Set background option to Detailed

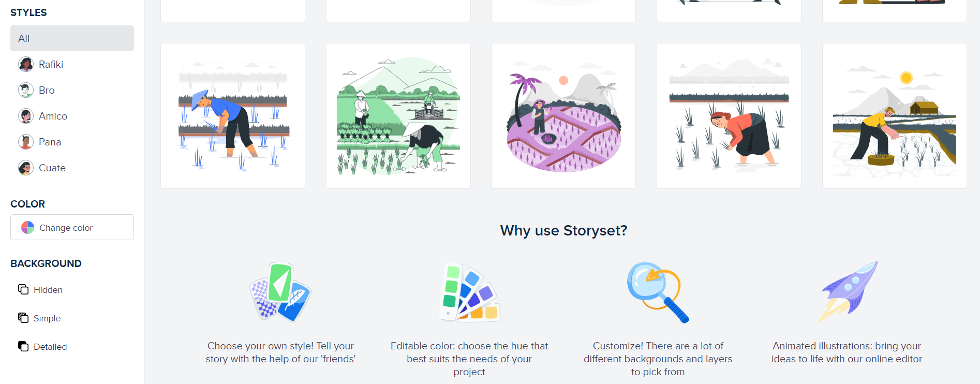tap(50, 347)
